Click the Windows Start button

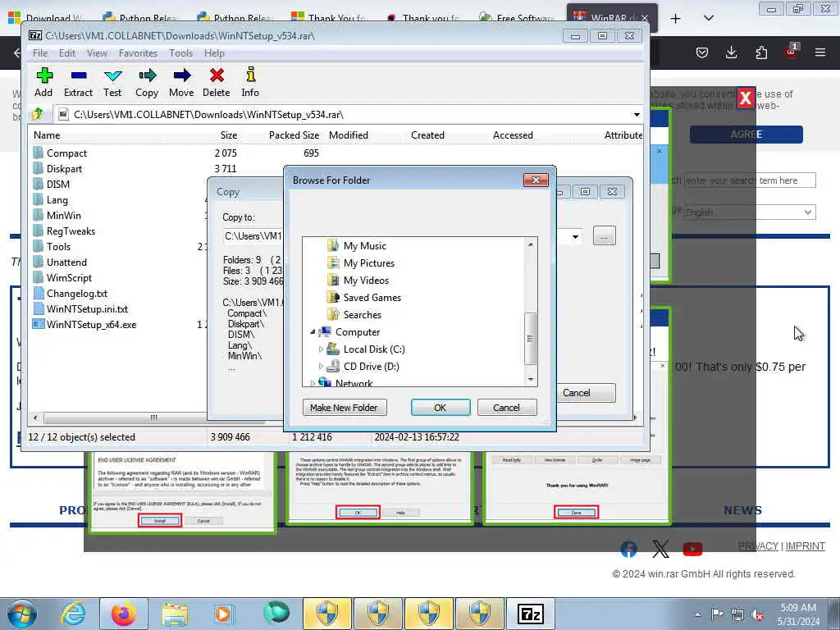point(22,614)
